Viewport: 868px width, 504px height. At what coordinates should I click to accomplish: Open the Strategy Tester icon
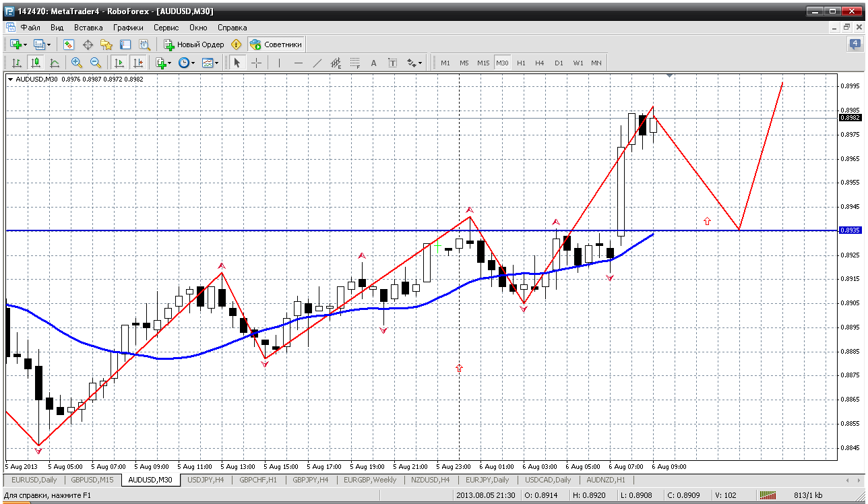(144, 44)
